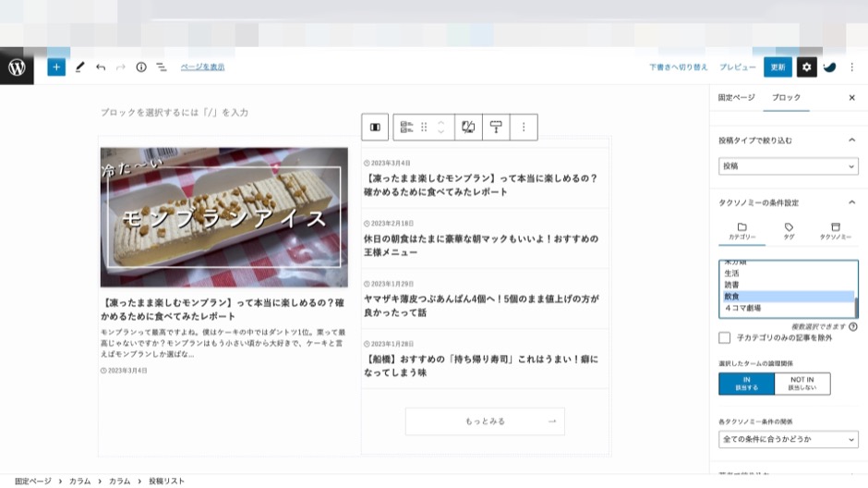
Task: Select the pencil edit tool
Action: coord(79,67)
